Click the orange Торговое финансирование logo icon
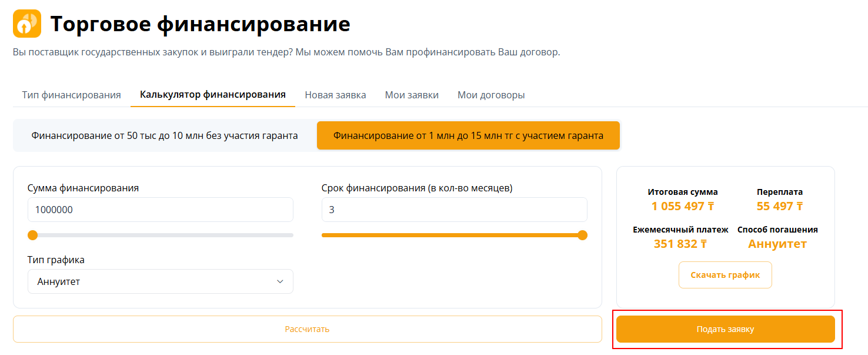Viewport: 868px width, 355px height. [27, 24]
